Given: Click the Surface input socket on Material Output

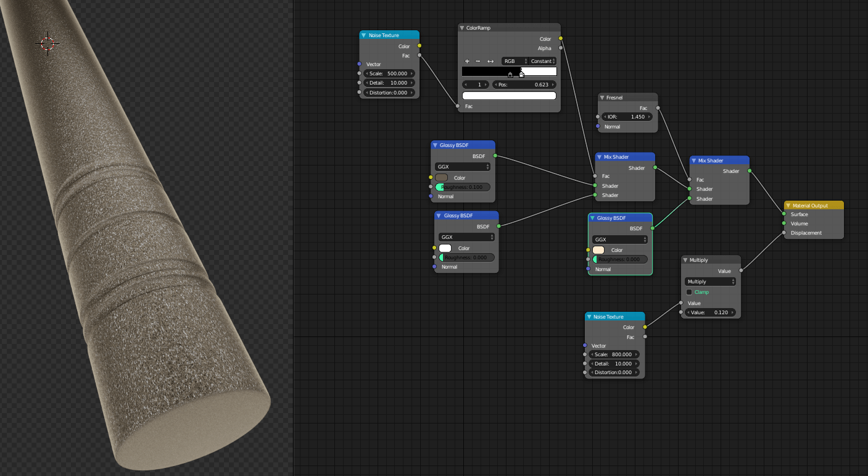Looking at the screenshot, I should coord(785,214).
